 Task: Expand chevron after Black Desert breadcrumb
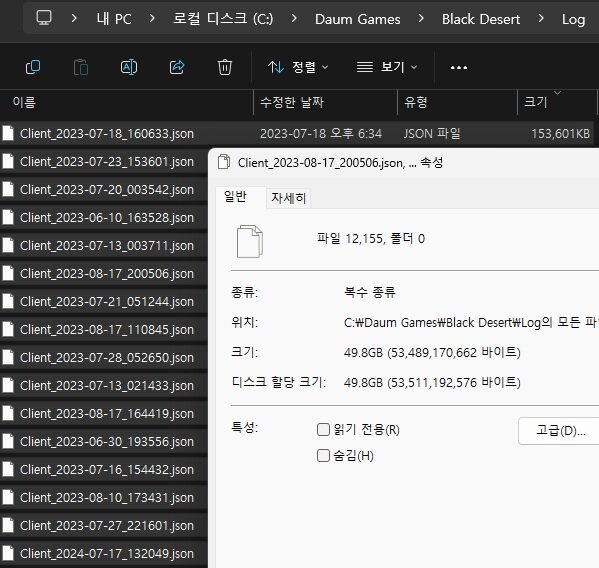(x=541, y=18)
